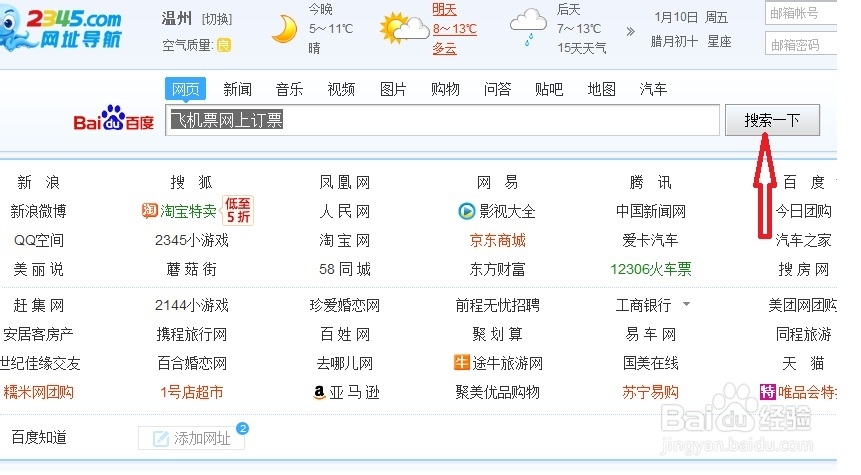
Task: Open the 苏宁易购 link
Action: pyautogui.click(x=651, y=392)
